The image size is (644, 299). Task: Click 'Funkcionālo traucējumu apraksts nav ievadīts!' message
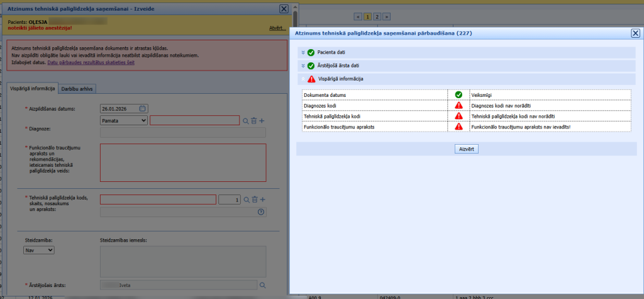tap(521, 127)
